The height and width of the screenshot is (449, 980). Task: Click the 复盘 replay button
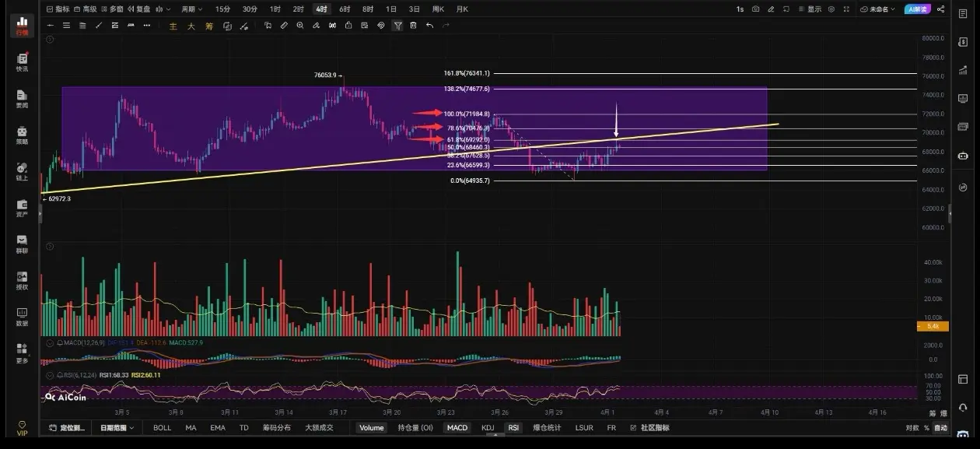138,9
